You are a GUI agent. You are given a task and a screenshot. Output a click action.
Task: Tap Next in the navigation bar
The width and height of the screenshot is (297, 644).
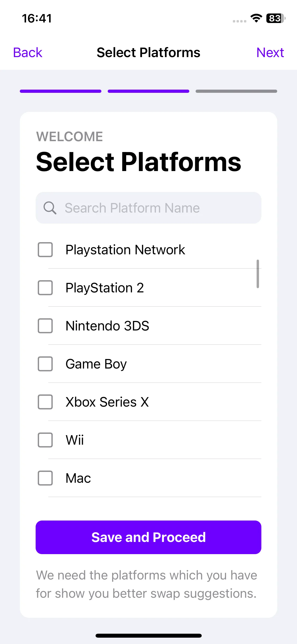point(270,52)
